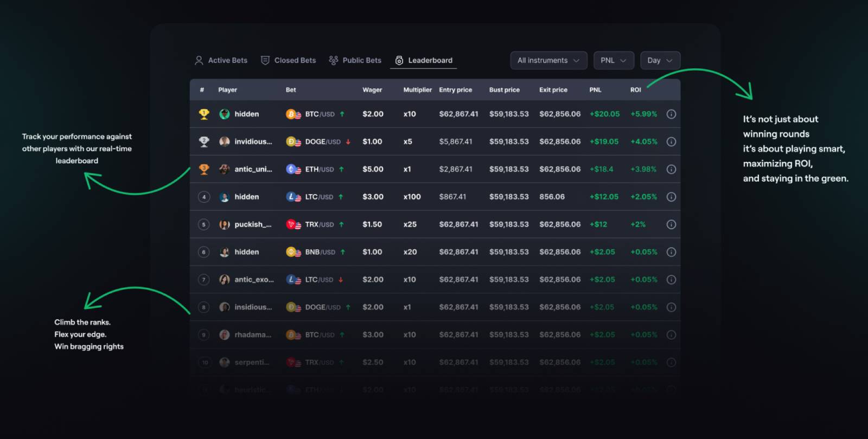Click the PNL column header
868x439 pixels.
click(x=595, y=90)
